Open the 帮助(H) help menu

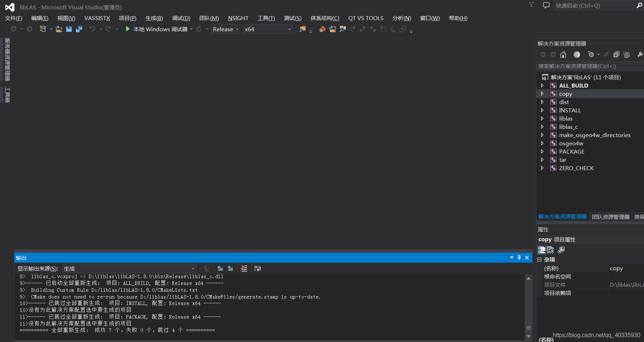pyautogui.click(x=458, y=18)
